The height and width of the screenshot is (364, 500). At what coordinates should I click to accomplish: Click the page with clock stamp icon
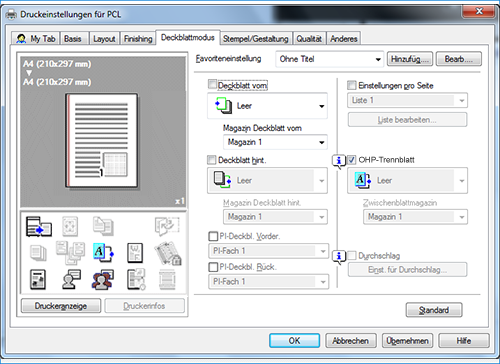(136, 279)
